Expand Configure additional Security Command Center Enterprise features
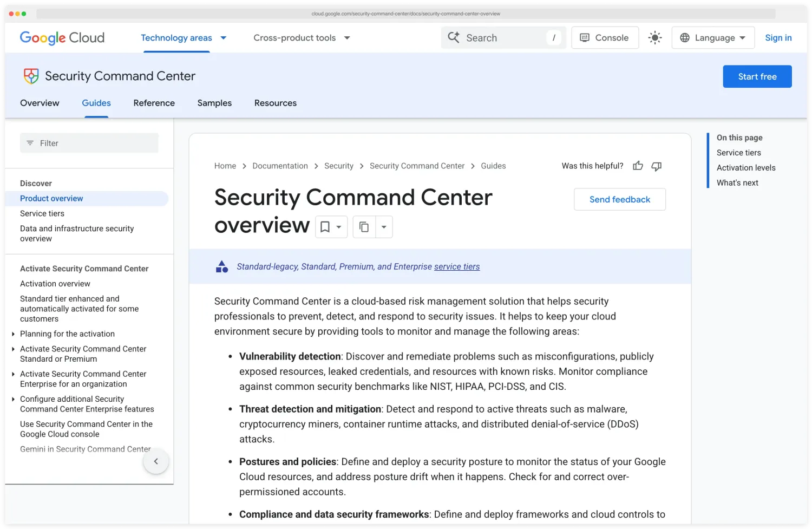 13,399
